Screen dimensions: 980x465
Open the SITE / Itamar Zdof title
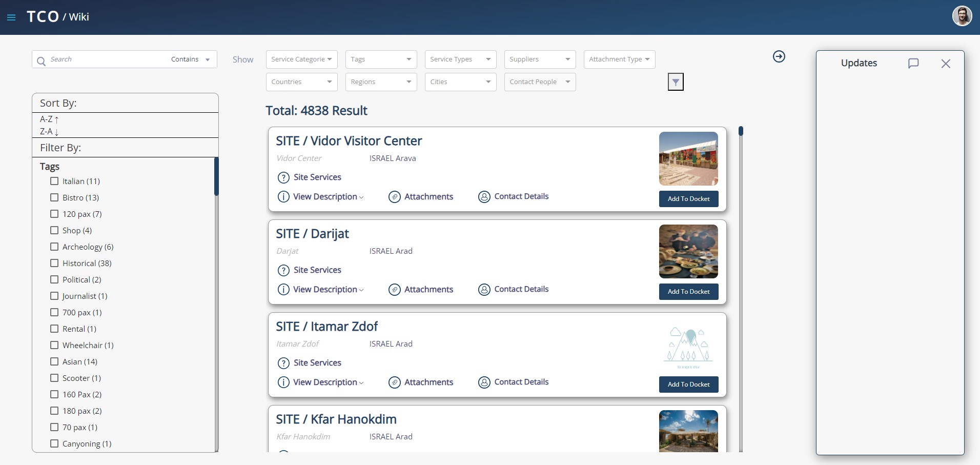tap(327, 327)
